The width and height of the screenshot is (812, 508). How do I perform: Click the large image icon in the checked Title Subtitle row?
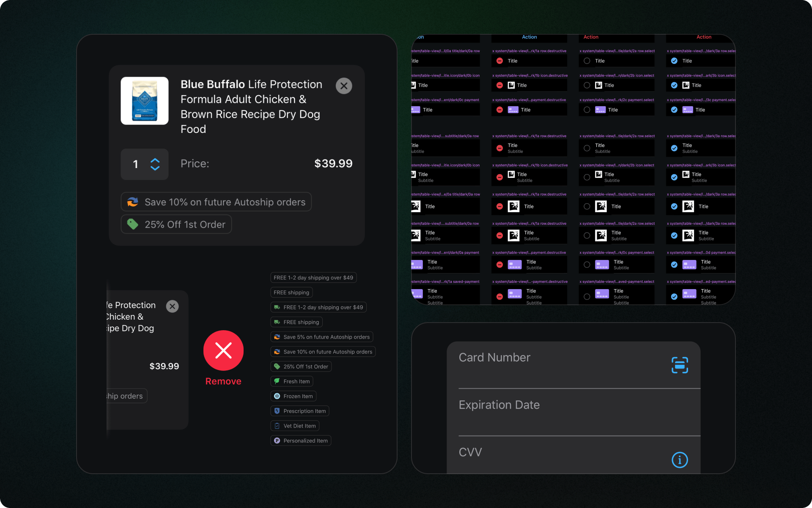tap(688, 235)
